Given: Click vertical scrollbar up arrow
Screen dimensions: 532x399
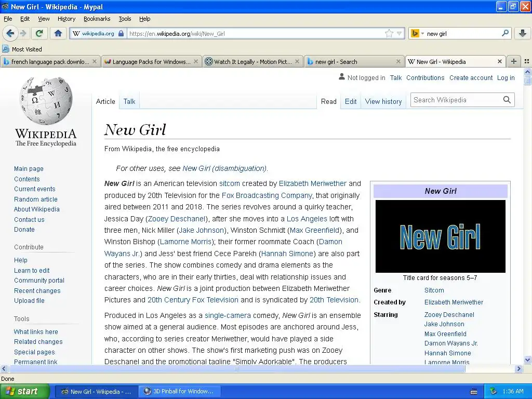Looking at the screenshot, I should [527, 72].
